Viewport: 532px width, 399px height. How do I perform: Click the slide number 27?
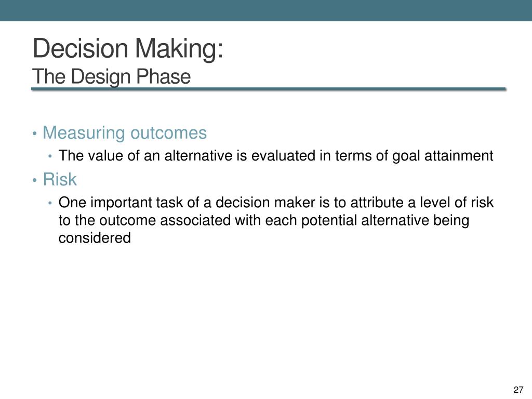coord(518,390)
